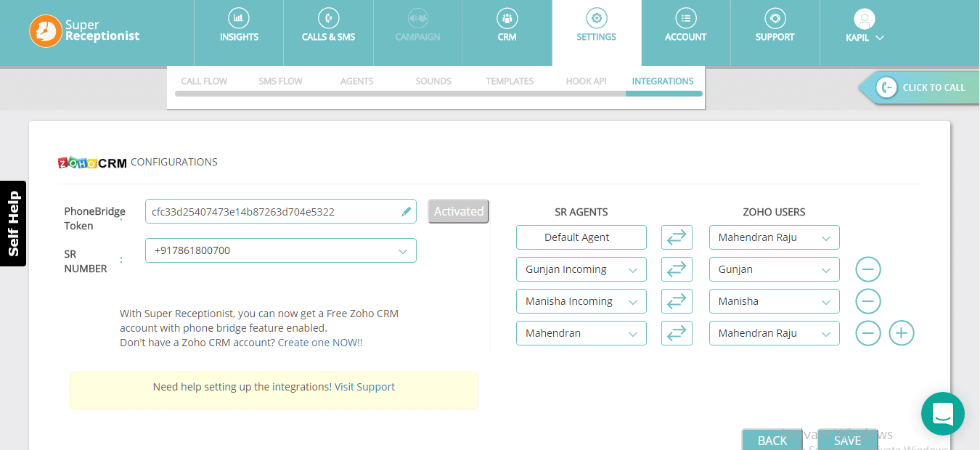Viewport: 980px width, 450px height.
Task: Open the chat support widget
Action: tap(943, 414)
